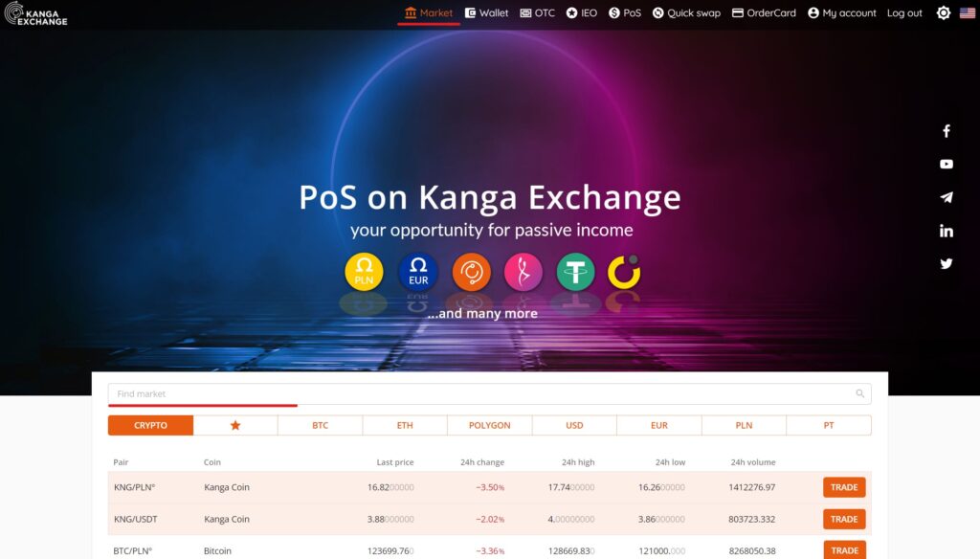Click the green Tether coin icon
The height and width of the screenshot is (559, 980).
tap(575, 272)
